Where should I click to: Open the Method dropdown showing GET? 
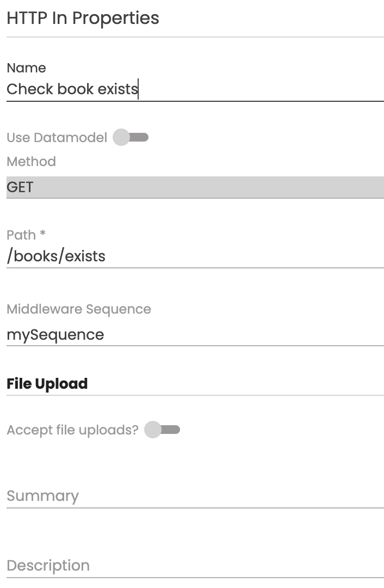[195, 187]
